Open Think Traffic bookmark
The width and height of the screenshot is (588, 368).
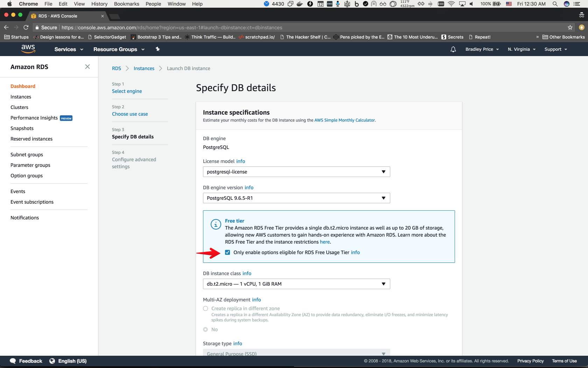point(210,37)
